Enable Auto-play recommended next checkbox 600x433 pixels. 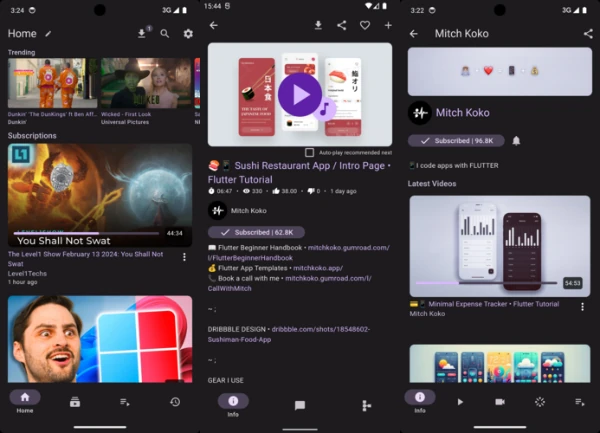pyautogui.click(x=310, y=153)
